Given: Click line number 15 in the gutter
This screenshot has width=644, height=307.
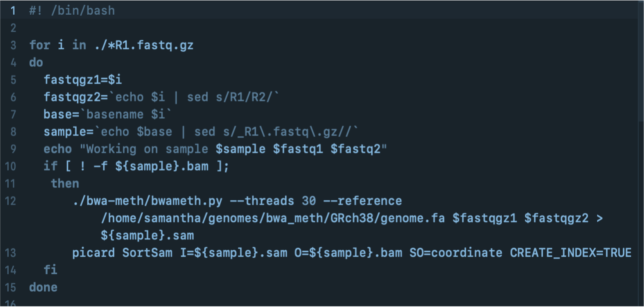Looking at the screenshot, I should coord(11,288).
